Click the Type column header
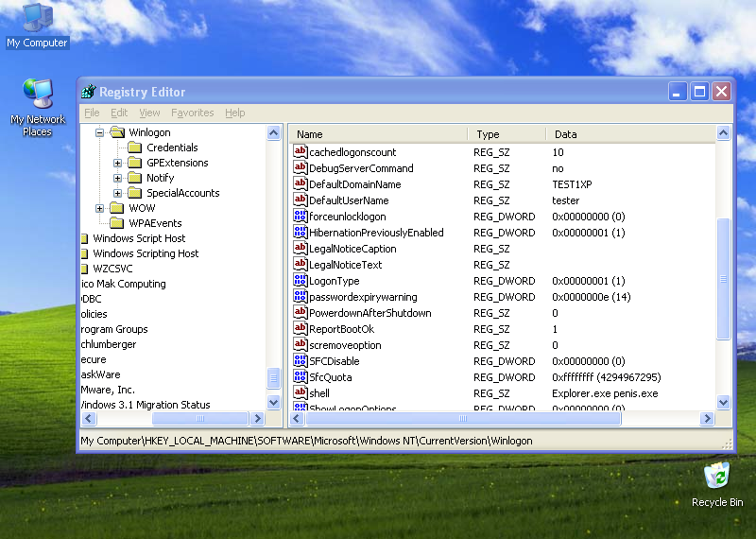The height and width of the screenshot is (539, 756). click(507, 134)
